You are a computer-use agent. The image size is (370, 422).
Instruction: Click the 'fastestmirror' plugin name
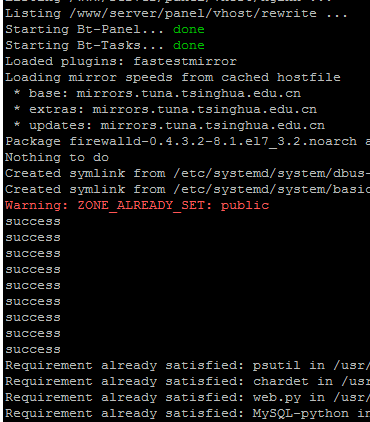pyautogui.click(x=185, y=61)
